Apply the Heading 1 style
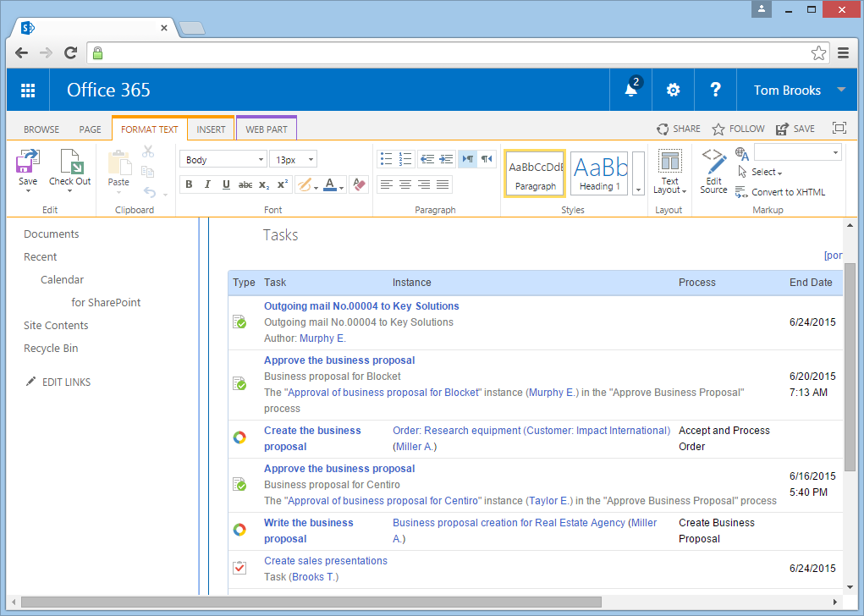864x616 pixels. click(600, 173)
